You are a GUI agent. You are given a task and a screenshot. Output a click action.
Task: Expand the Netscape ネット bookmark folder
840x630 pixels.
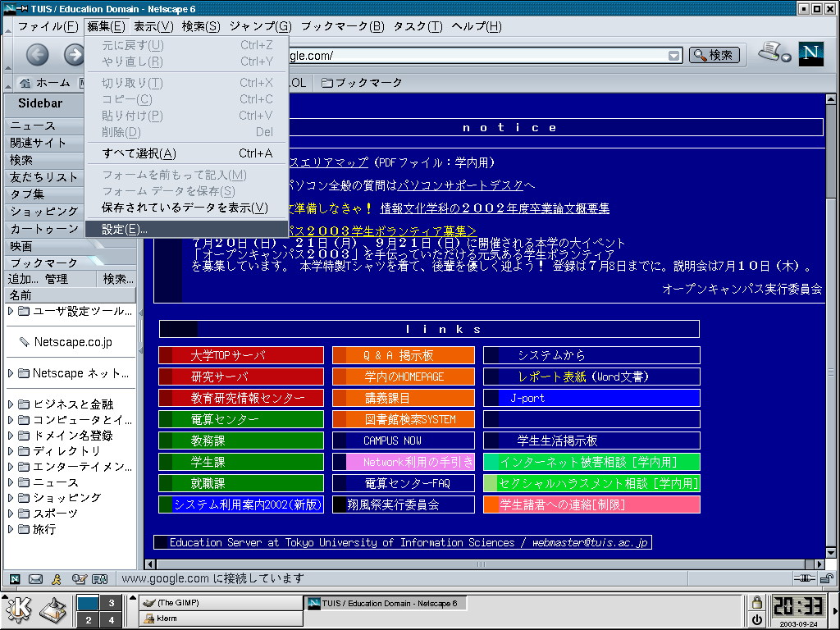point(10,373)
